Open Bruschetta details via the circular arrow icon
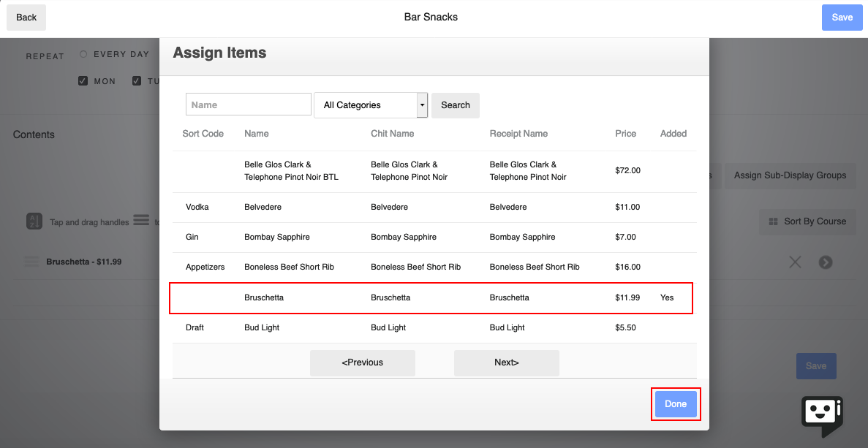The width and height of the screenshot is (868, 448). coord(826,261)
